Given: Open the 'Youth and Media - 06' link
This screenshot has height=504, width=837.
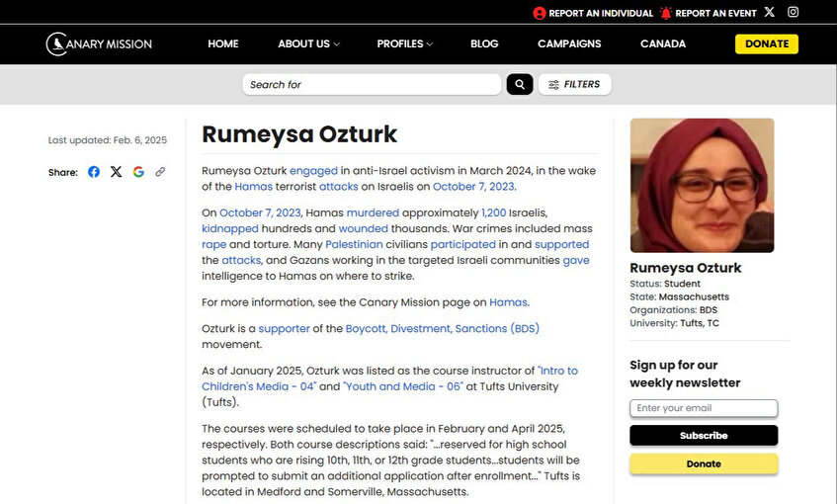Looking at the screenshot, I should click(x=403, y=386).
